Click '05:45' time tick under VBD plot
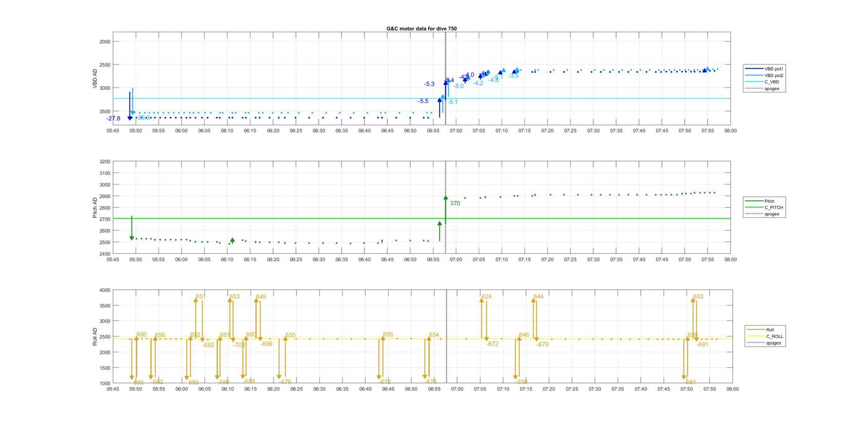This screenshot has width=868, height=430. click(x=113, y=131)
